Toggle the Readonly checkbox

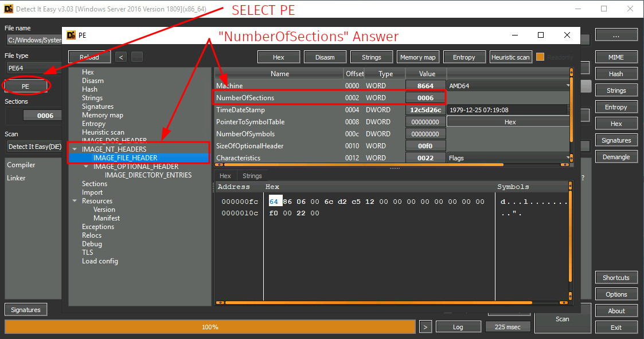[540, 57]
